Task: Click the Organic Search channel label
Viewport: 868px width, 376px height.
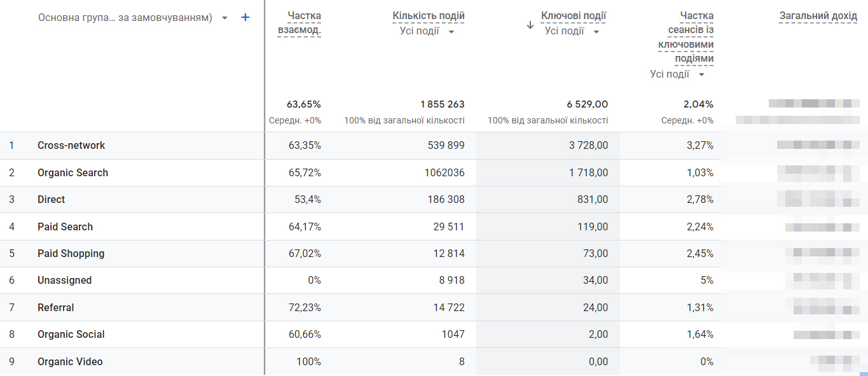Action: click(71, 172)
